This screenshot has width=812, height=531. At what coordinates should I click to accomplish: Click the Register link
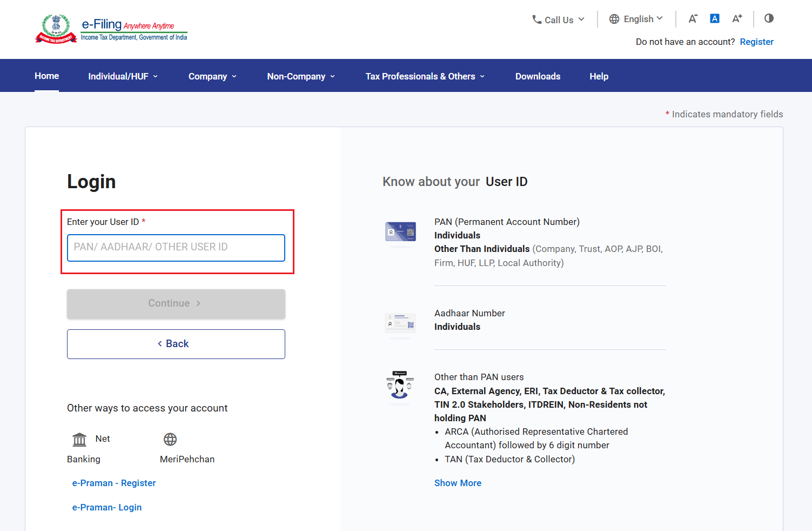tap(756, 42)
